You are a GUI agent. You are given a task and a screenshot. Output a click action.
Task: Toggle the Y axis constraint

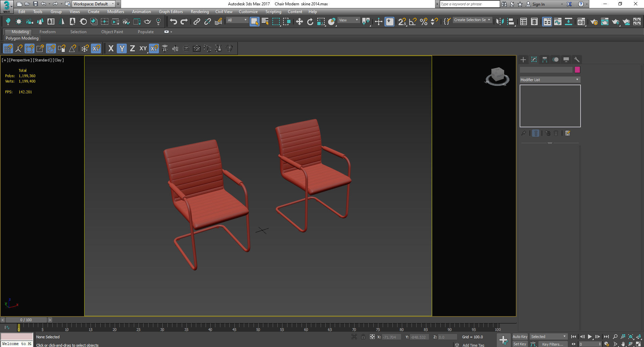point(122,49)
